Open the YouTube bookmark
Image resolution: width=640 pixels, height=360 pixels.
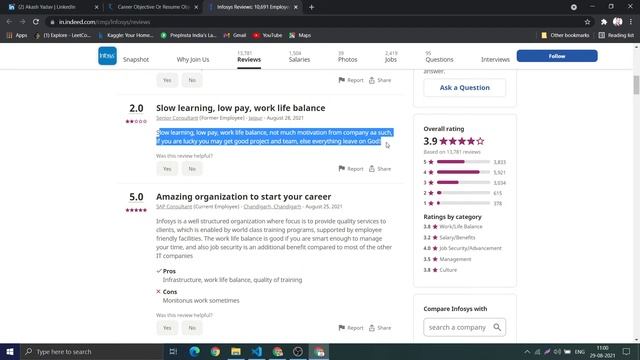click(267, 36)
